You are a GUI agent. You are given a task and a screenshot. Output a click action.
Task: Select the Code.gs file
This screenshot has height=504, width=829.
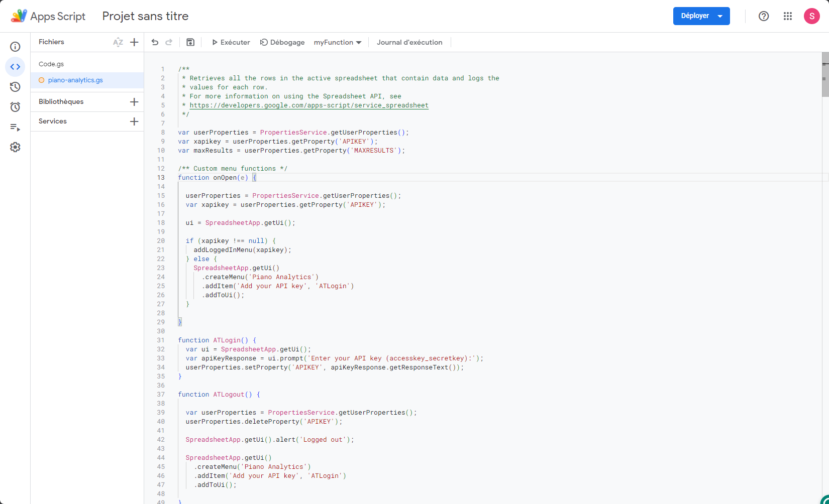pos(51,64)
